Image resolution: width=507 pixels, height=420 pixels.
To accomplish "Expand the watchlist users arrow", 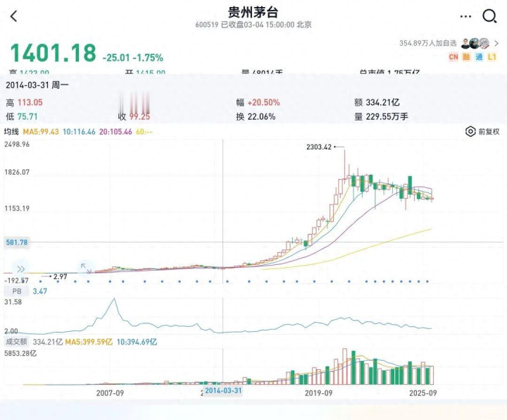I will pyautogui.click(x=496, y=43).
